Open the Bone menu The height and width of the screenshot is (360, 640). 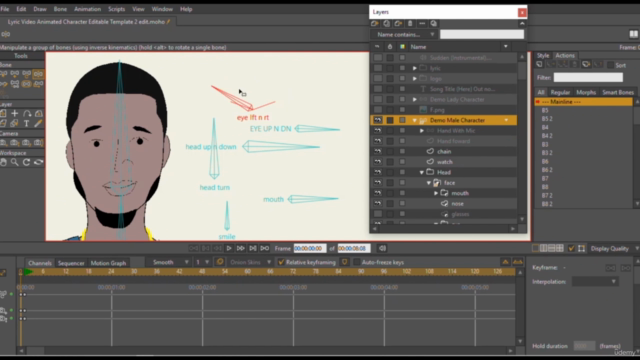coord(60,9)
